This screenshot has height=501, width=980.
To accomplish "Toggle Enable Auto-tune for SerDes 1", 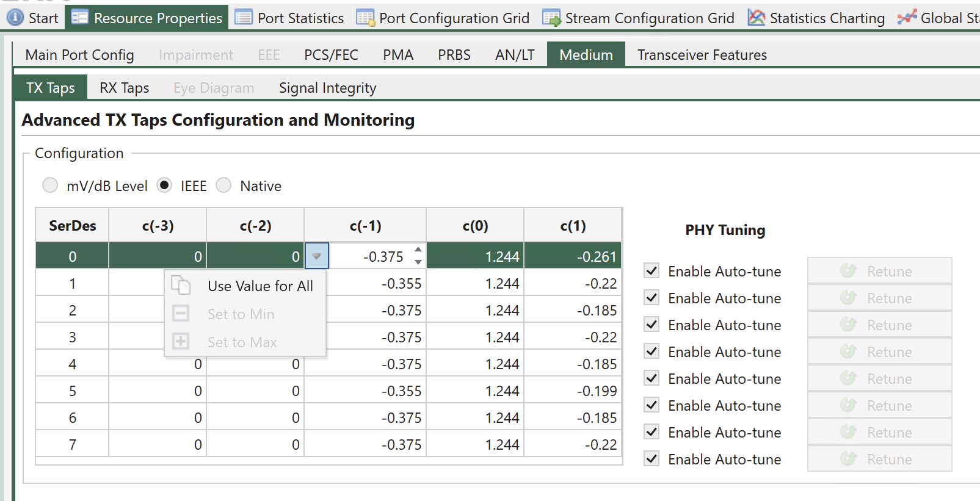I will (x=652, y=297).
